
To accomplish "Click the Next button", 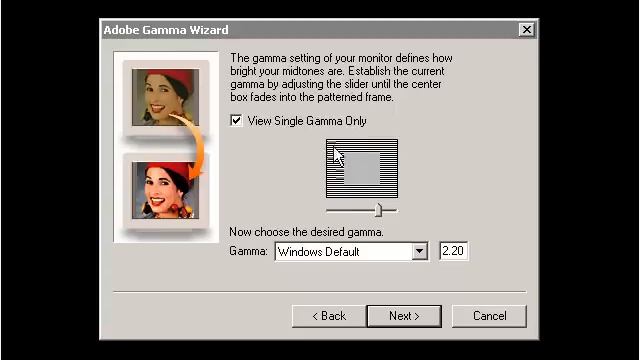I will [x=404, y=316].
